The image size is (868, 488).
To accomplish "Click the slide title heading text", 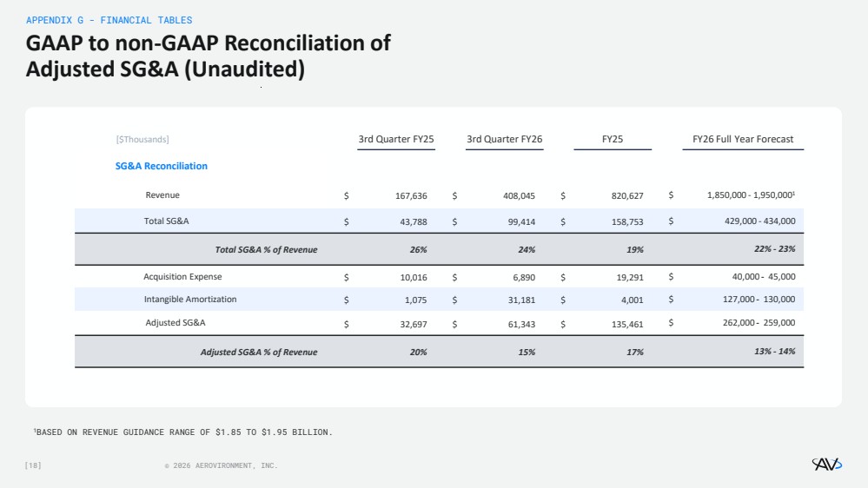I will pos(209,56).
